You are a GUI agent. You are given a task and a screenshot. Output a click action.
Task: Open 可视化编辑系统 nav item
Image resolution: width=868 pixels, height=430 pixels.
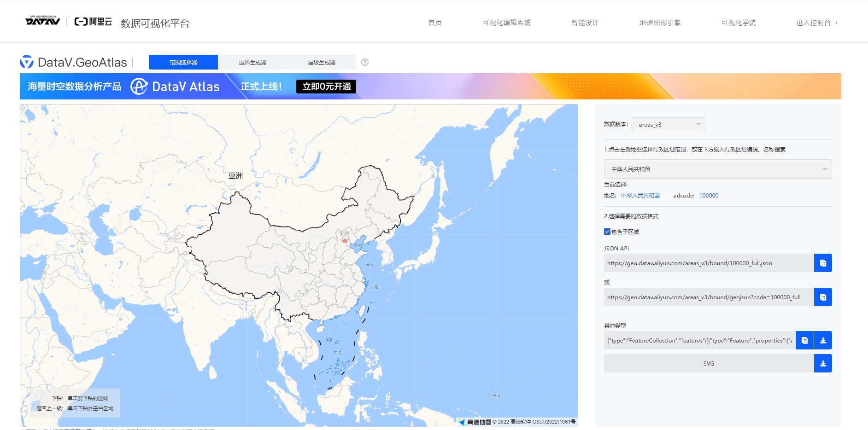507,23
